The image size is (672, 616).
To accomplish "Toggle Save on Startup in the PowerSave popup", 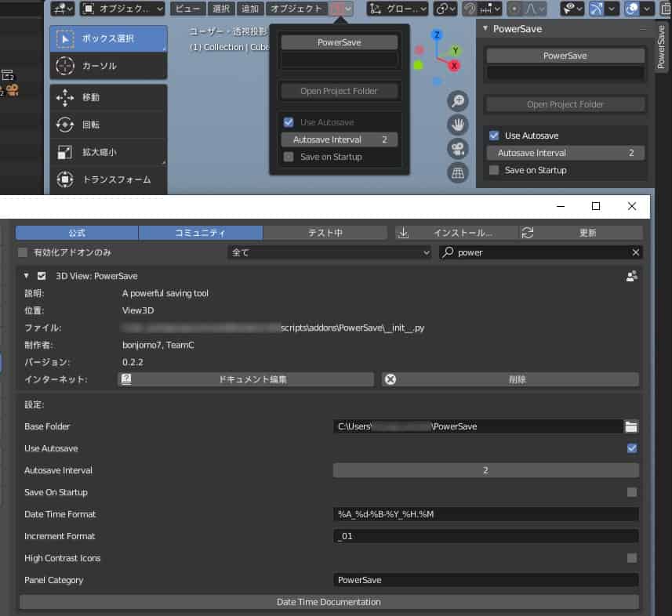I will pos(289,158).
